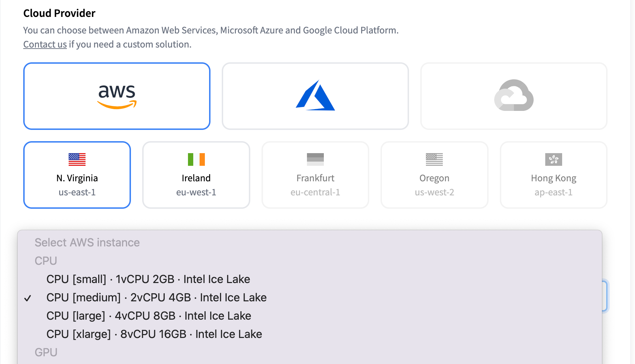635x364 pixels.
Task: Choose CPU [small] 1vCPU 2GB option
Action: pyautogui.click(x=148, y=279)
